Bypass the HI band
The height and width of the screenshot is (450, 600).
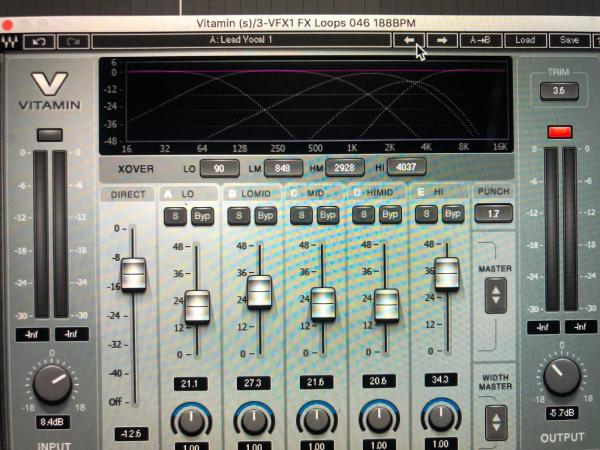click(453, 214)
